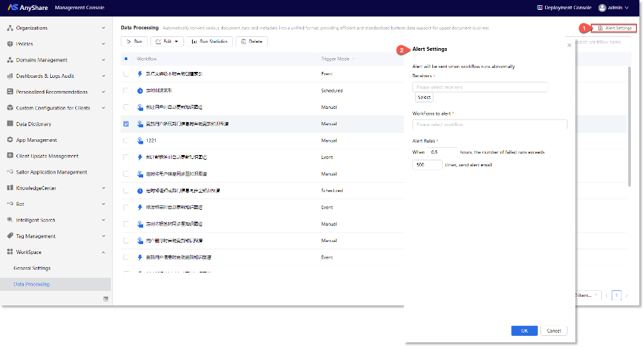Click the Bot sidebar icon
The width and height of the screenshot is (644, 347).
click(11, 204)
